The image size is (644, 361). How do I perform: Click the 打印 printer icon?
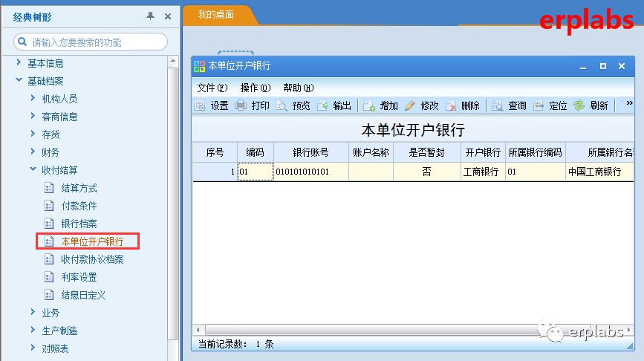pos(241,105)
